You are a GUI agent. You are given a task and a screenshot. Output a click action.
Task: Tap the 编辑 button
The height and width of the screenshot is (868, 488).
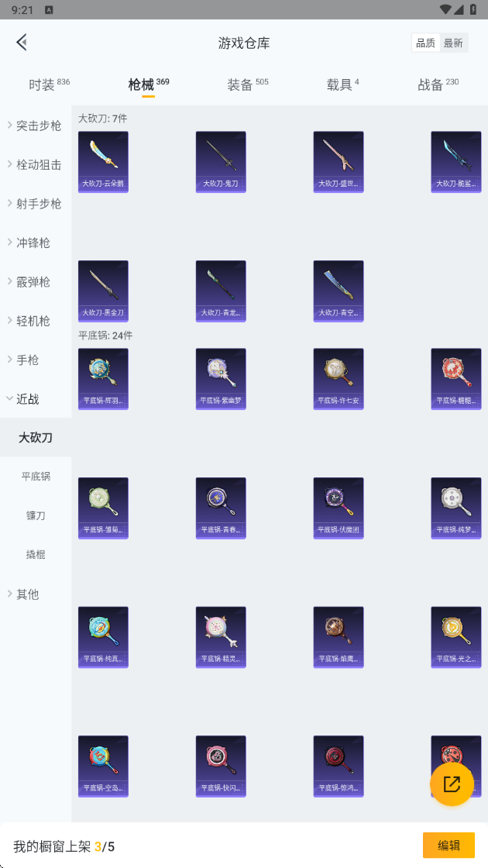pyautogui.click(x=448, y=846)
